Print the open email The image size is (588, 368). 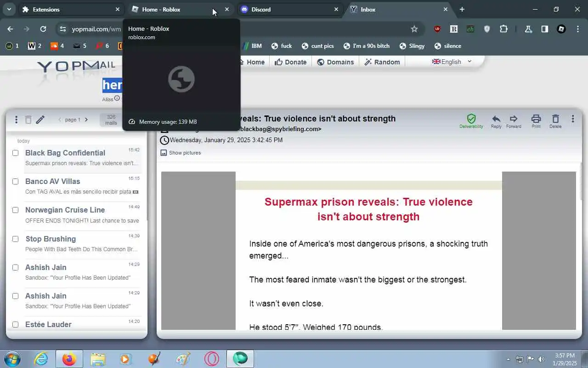pos(536,121)
